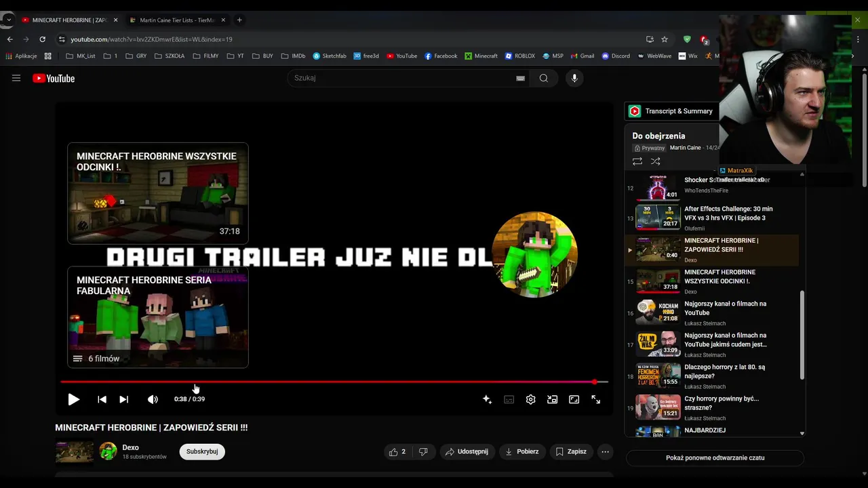Click 'Pokaż ponowne odtwarzanie czatu' button
The width and height of the screenshot is (868, 488).
pyautogui.click(x=715, y=457)
